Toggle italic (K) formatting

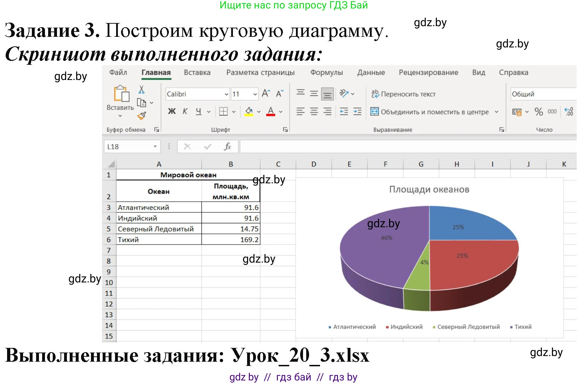pyautogui.click(x=185, y=111)
